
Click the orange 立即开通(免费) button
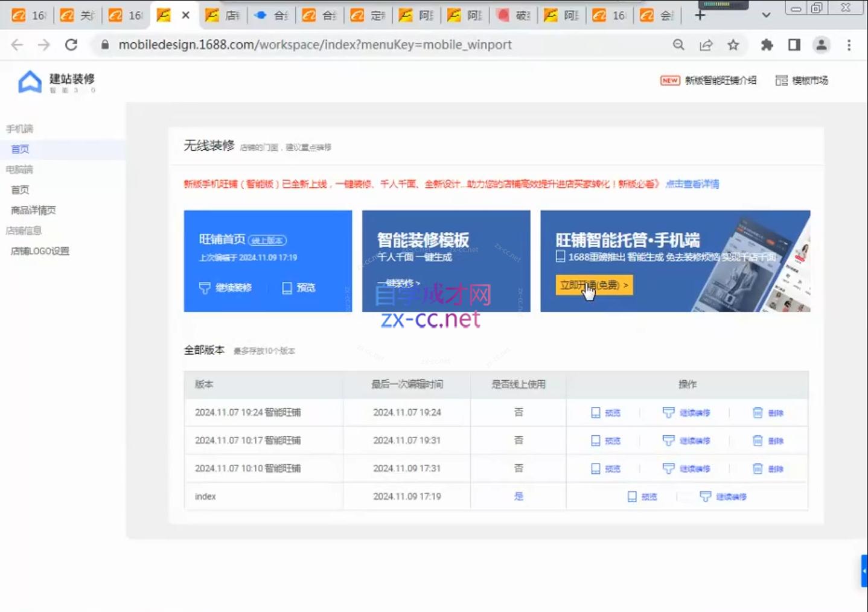point(595,285)
